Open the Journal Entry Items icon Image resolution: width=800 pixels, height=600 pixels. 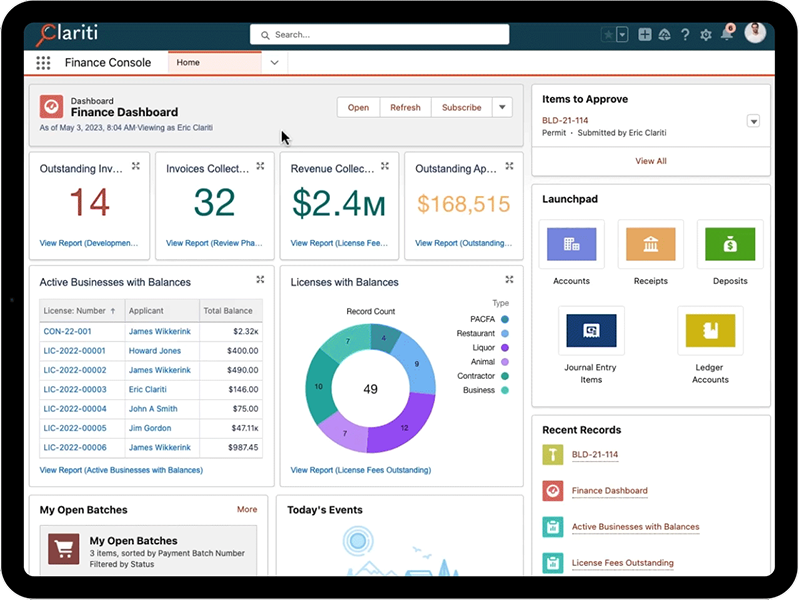(591, 330)
